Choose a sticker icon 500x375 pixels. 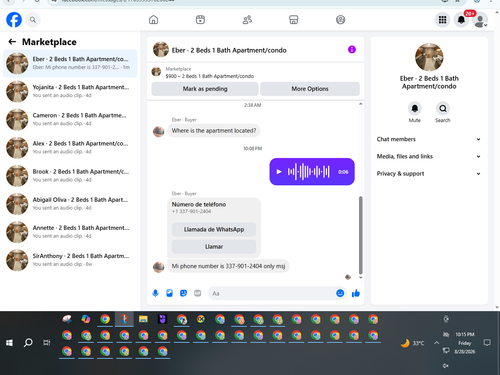pos(183,293)
